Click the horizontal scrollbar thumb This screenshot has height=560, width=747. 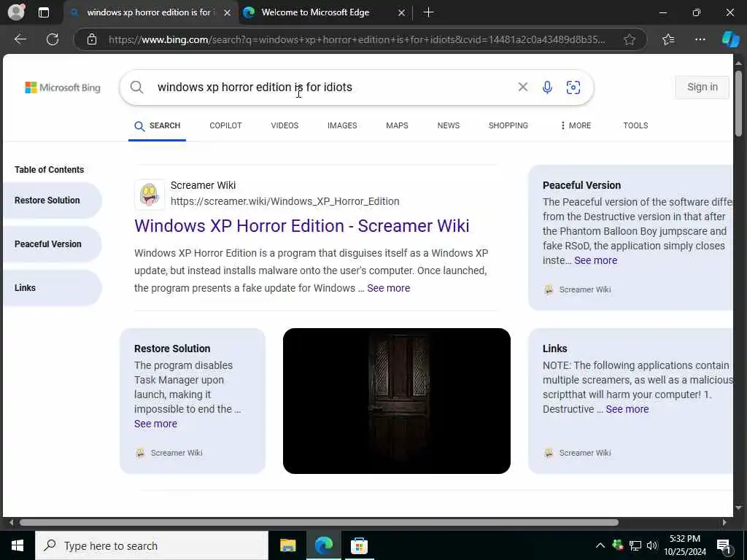(x=320, y=522)
